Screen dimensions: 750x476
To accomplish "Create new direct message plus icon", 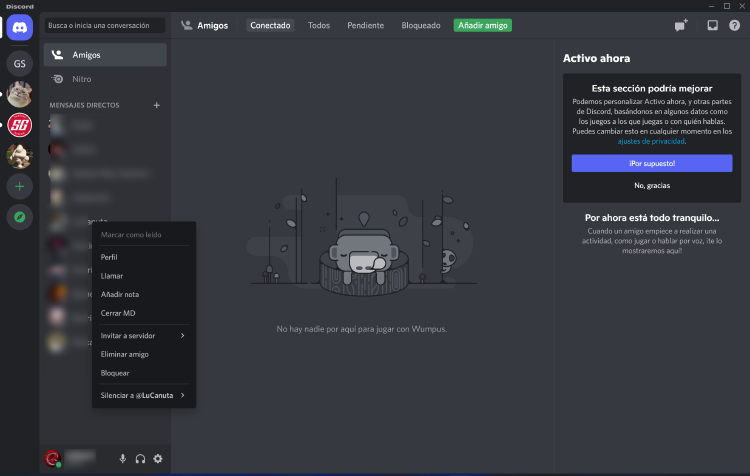I will (156, 105).
